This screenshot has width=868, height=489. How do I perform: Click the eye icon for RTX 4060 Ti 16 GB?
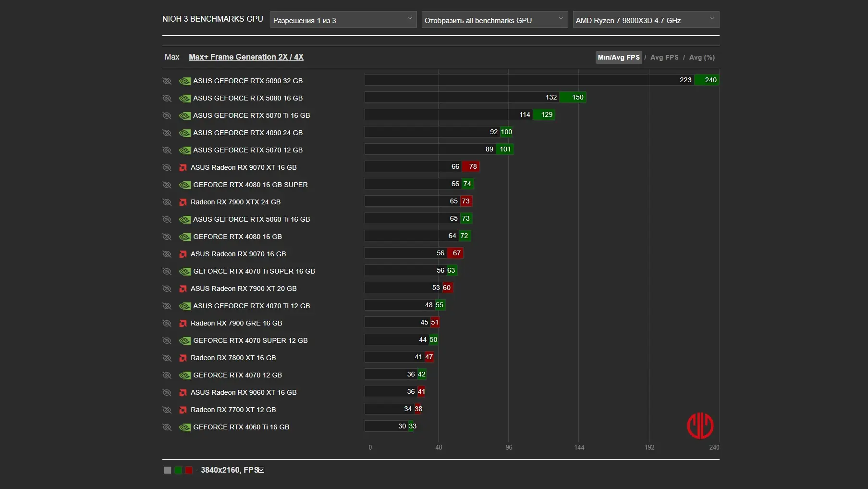click(x=167, y=427)
